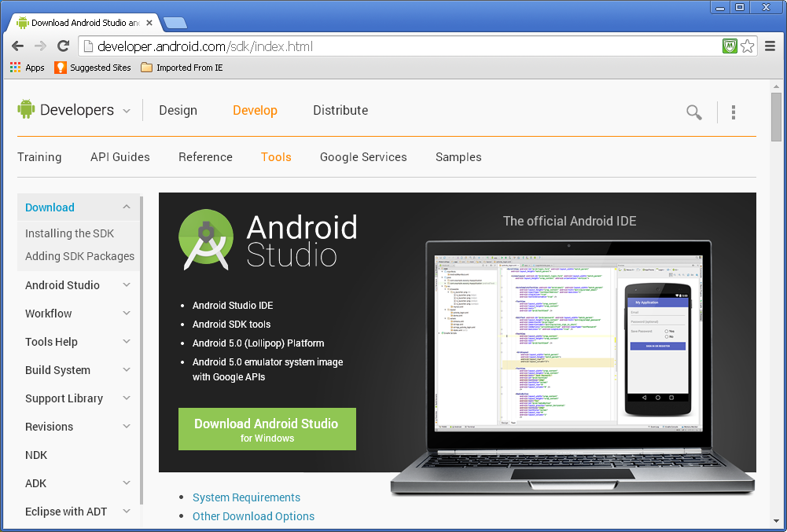Open the site search magnifier icon
Image resolution: width=787 pixels, height=532 pixels.
click(694, 112)
